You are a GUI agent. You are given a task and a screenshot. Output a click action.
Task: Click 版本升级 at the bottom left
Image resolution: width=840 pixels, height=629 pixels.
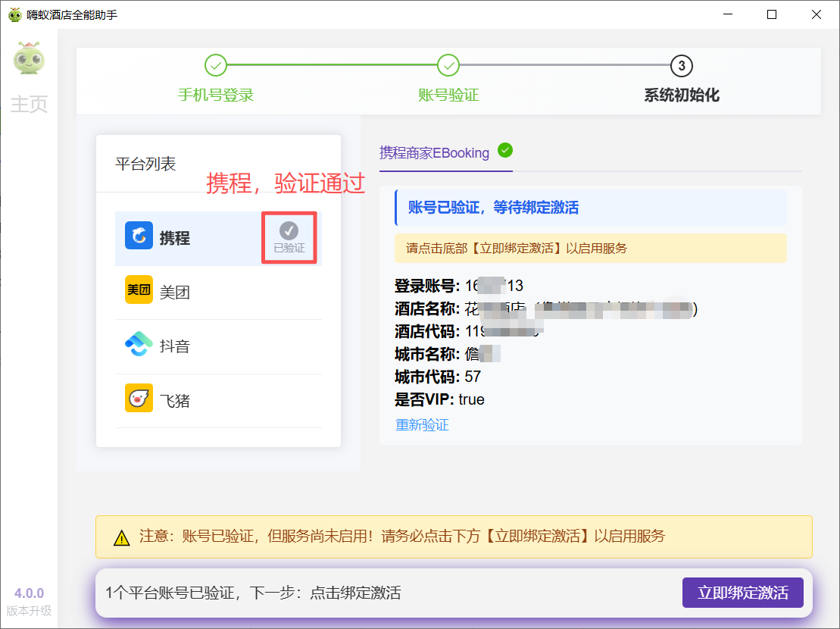(27, 610)
